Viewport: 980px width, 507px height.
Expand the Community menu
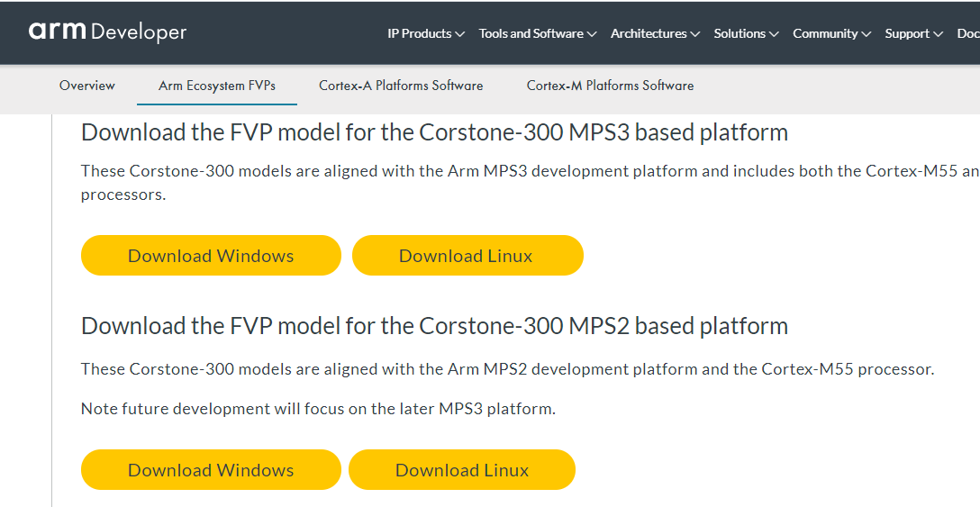pyautogui.click(x=832, y=33)
